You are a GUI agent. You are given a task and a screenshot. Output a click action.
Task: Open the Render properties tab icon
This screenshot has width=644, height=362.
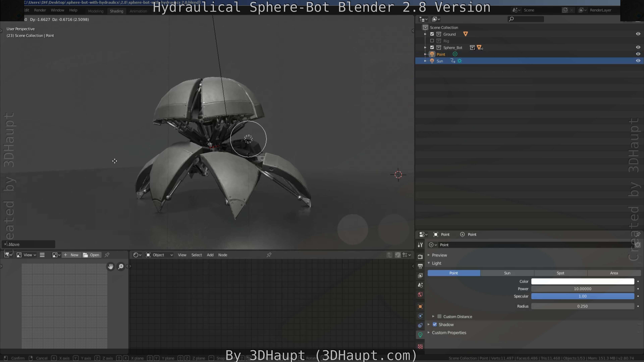tap(420, 257)
